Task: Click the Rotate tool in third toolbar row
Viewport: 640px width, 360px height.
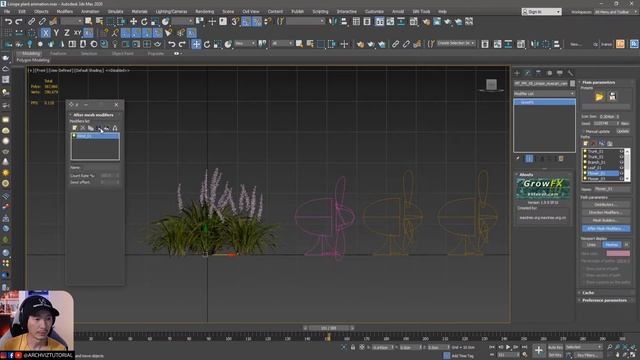Action: (x=207, y=44)
